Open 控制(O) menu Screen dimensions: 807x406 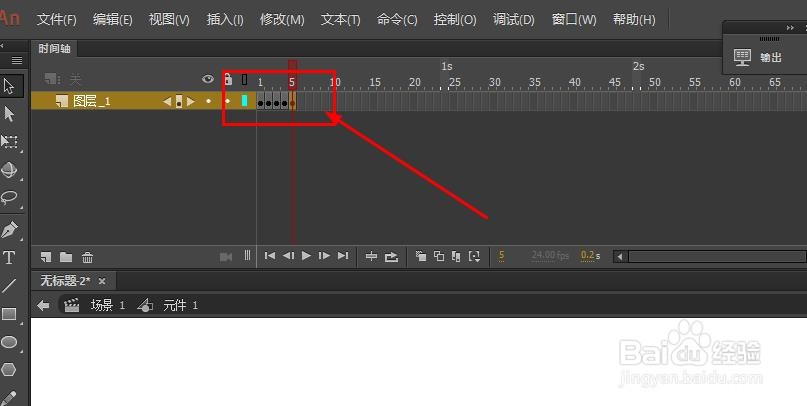click(454, 20)
